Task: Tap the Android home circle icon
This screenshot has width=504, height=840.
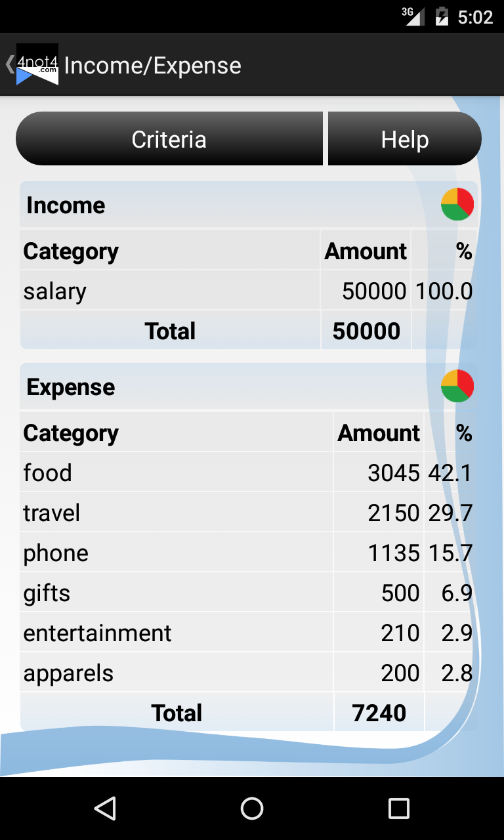Action: click(x=252, y=808)
